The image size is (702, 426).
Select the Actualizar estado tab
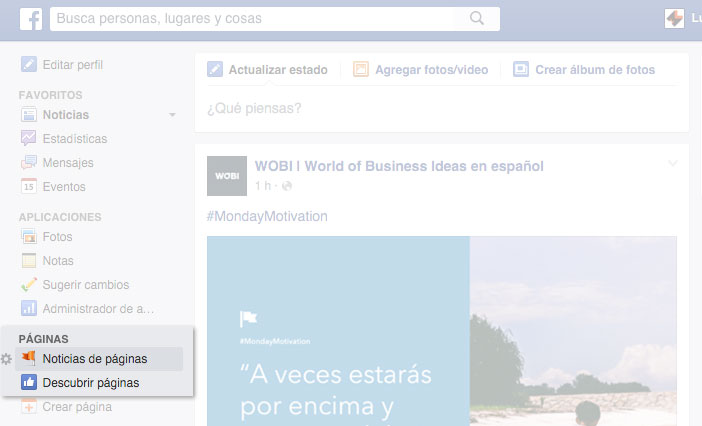click(267, 70)
